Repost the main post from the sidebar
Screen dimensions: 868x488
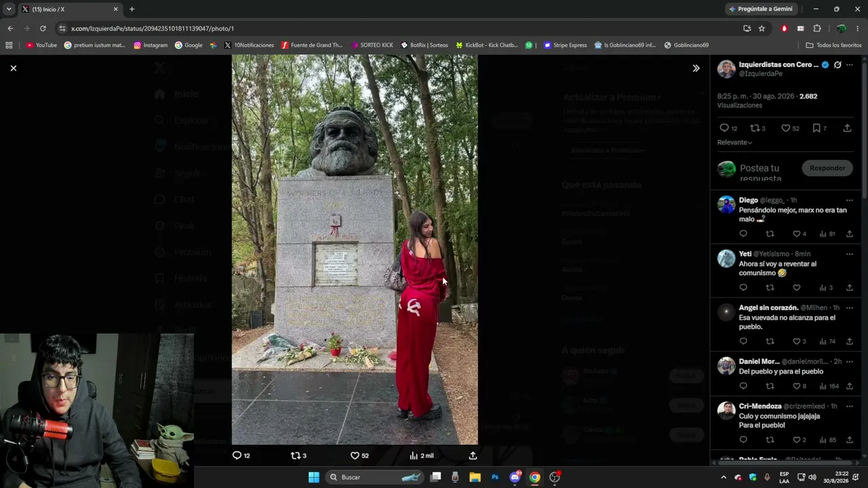(x=755, y=128)
